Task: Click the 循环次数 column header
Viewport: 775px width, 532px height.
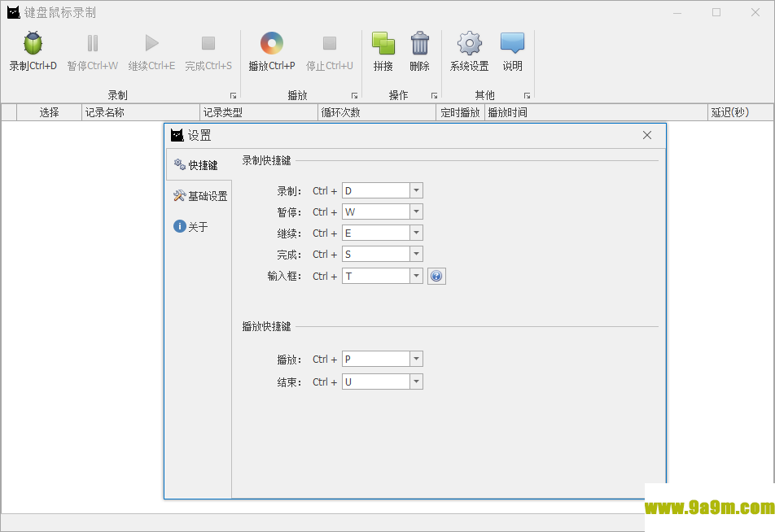Action: click(377, 112)
